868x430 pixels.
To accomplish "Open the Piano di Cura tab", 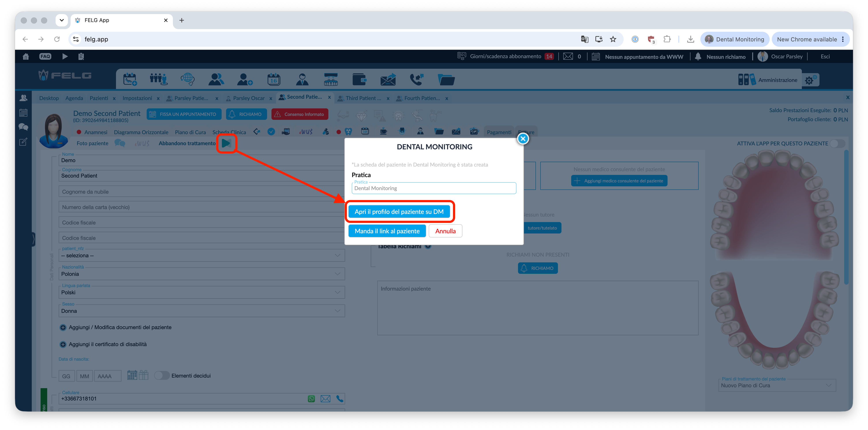I will pyautogui.click(x=190, y=132).
